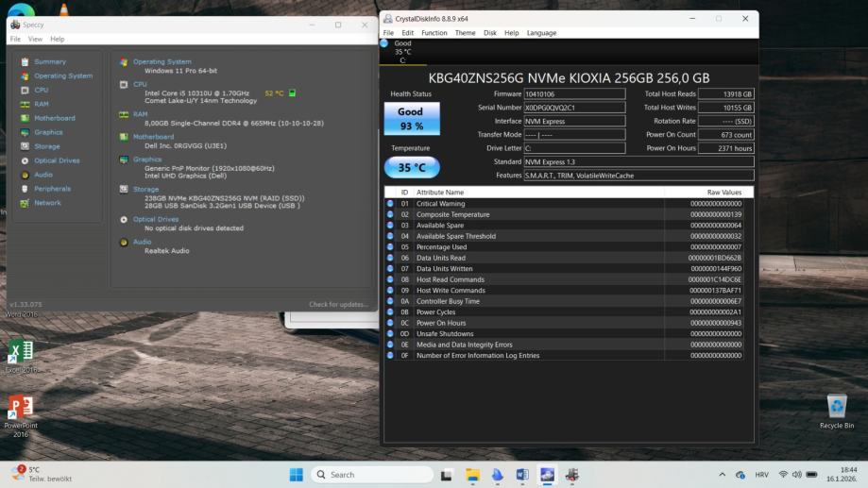Click the Serial Number field
868x488 pixels.
click(574, 108)
